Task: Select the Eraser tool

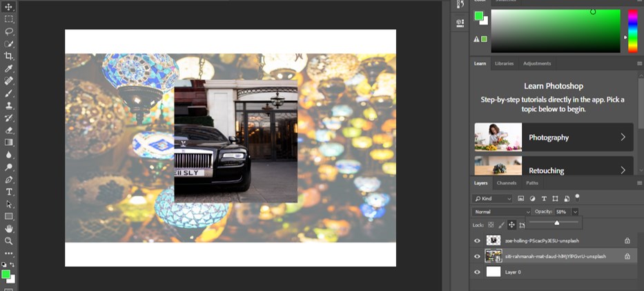Action: (8, 130)
